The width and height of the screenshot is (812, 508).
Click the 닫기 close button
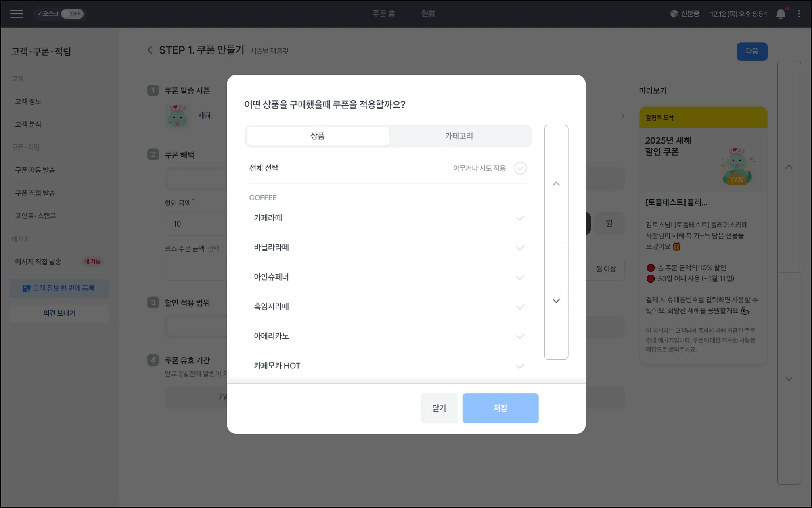[x=439, y=408]
